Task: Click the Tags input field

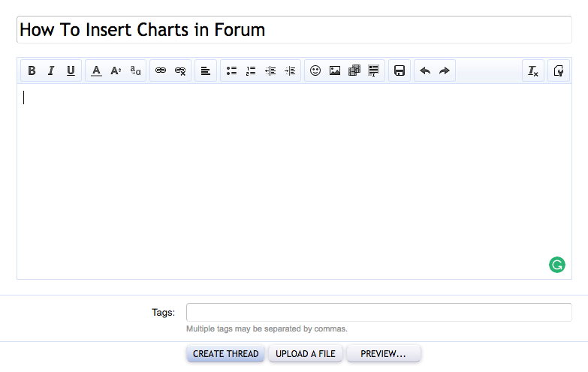Action: click(378, 313)
